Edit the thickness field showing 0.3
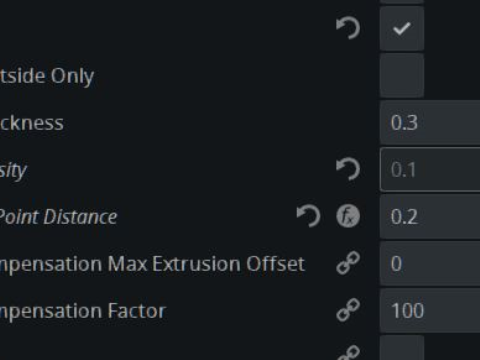 (430, 123)
